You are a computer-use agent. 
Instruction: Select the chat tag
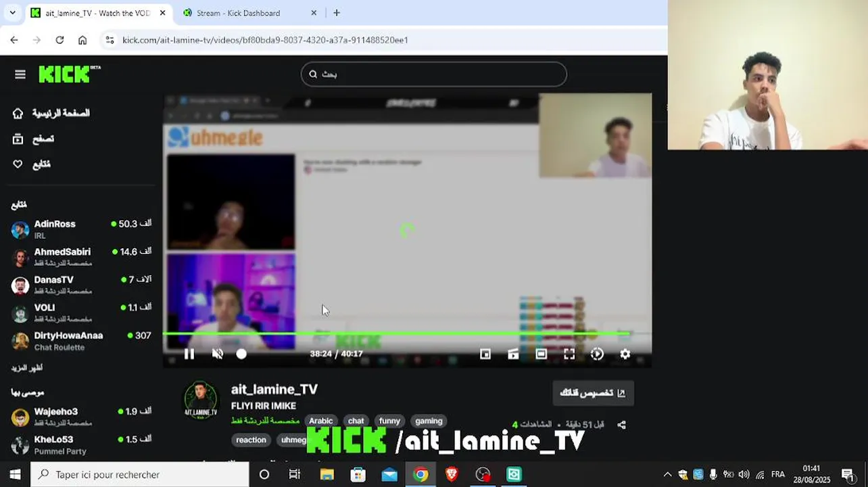point(356,421)
